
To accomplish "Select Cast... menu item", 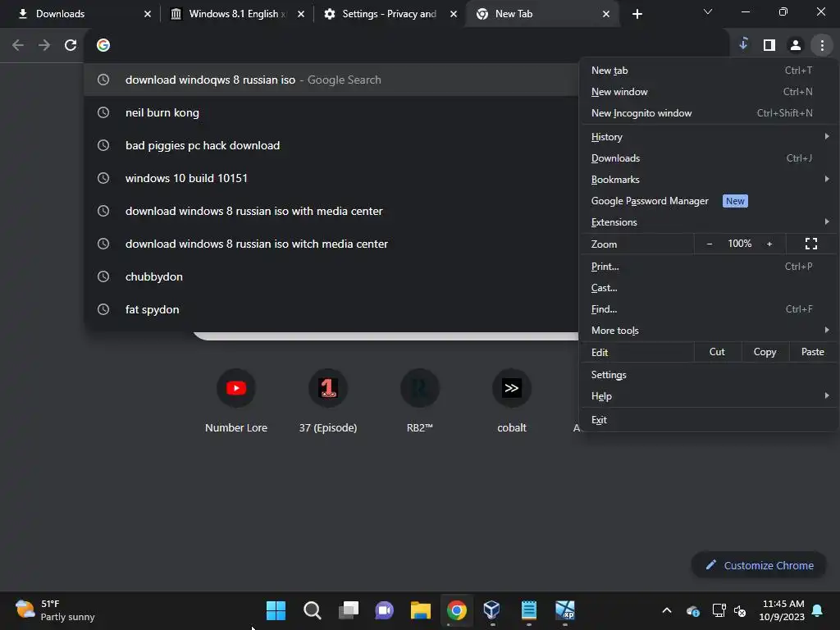I will pyautogui.click(x=709, y=288).
